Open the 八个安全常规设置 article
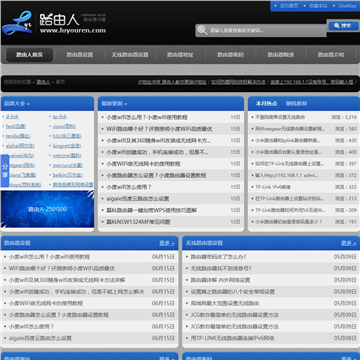The height and width of the screenshot is (360, 360). click(x=232, y=292)
